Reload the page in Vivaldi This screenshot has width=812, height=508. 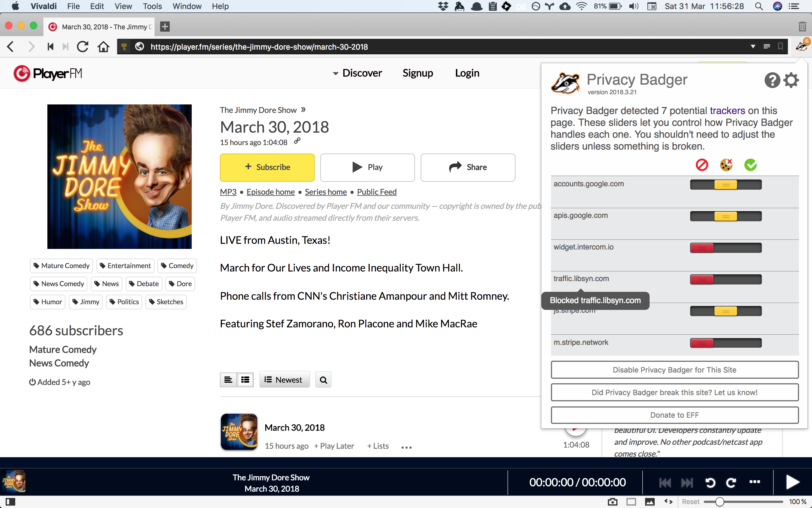83,47
